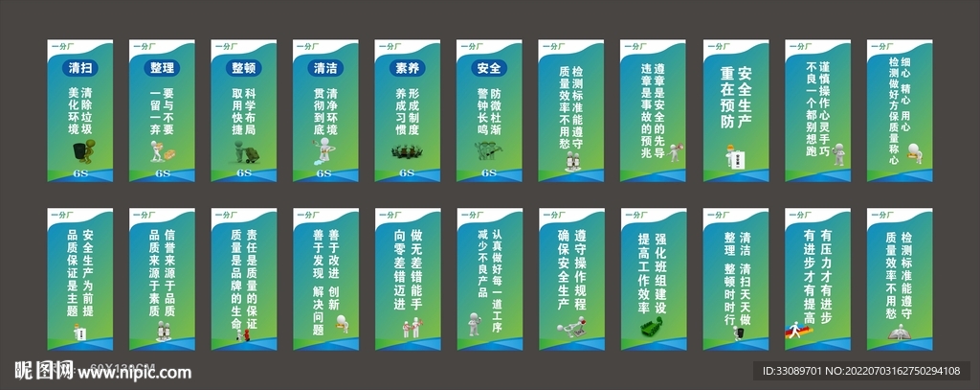Click the lever figure on 遵守操作规程 poster
The height and width of the screenshot is (390, 980).
[572, 328]
